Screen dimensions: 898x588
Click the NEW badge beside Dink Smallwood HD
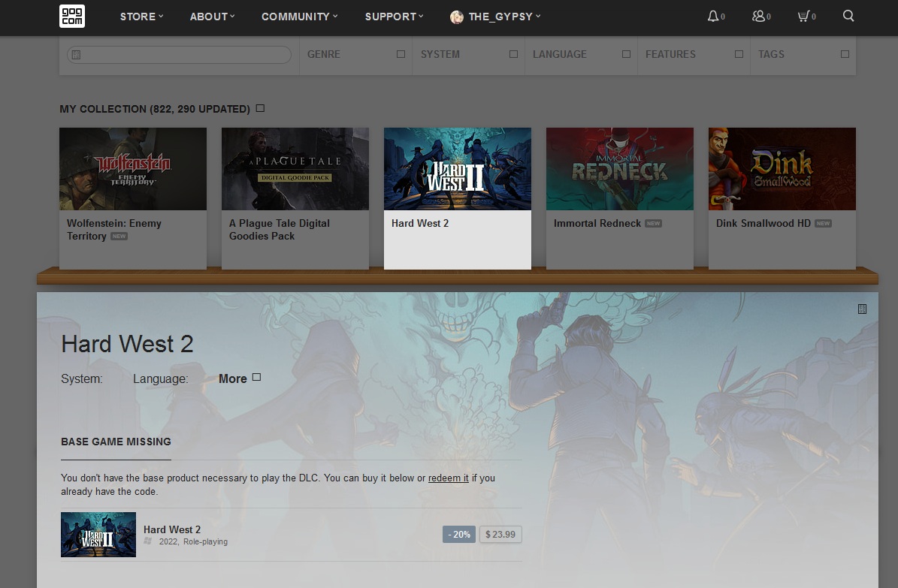click(x=823, y=223)
